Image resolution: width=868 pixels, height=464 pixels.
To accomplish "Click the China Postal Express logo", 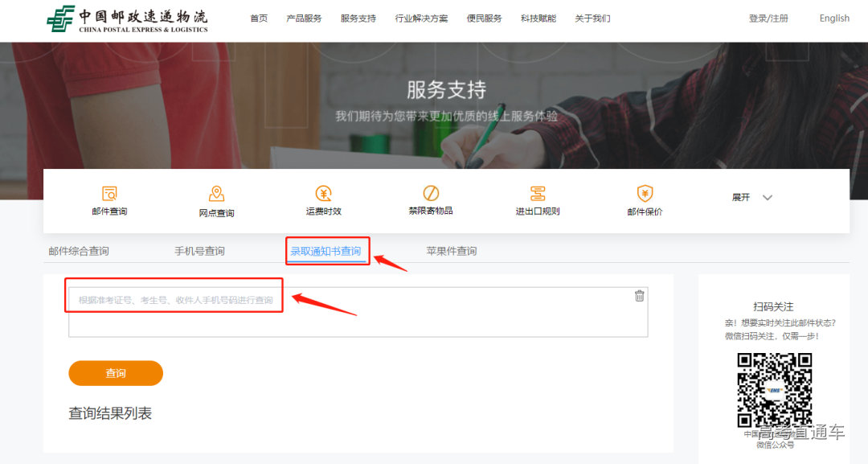I will click(x=127, y=19).
